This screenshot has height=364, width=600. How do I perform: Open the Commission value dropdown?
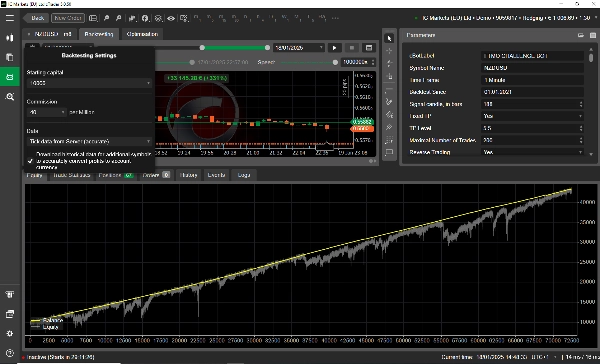coord(47,112)
